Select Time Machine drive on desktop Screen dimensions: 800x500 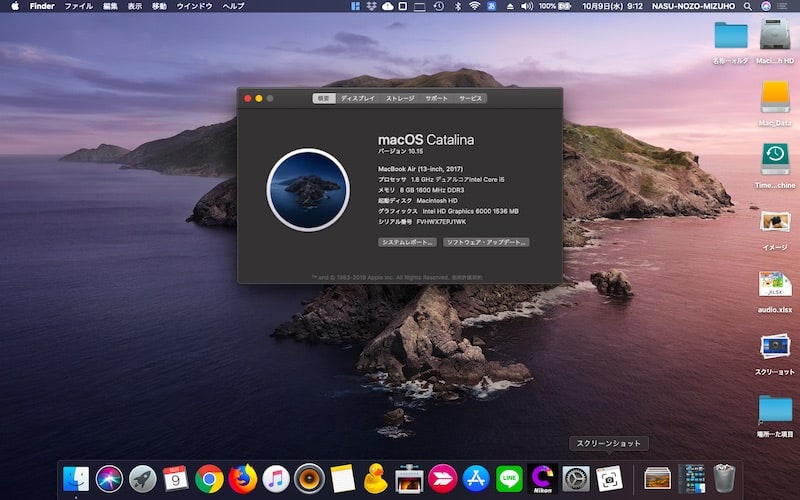774,159
